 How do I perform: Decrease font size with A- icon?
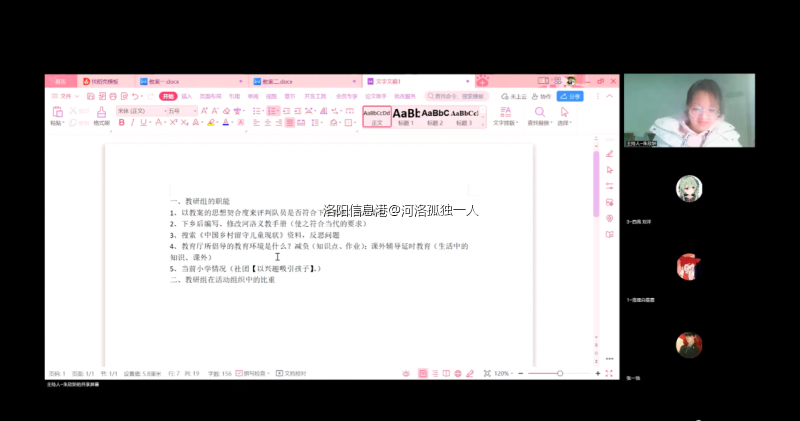(215, 111)
